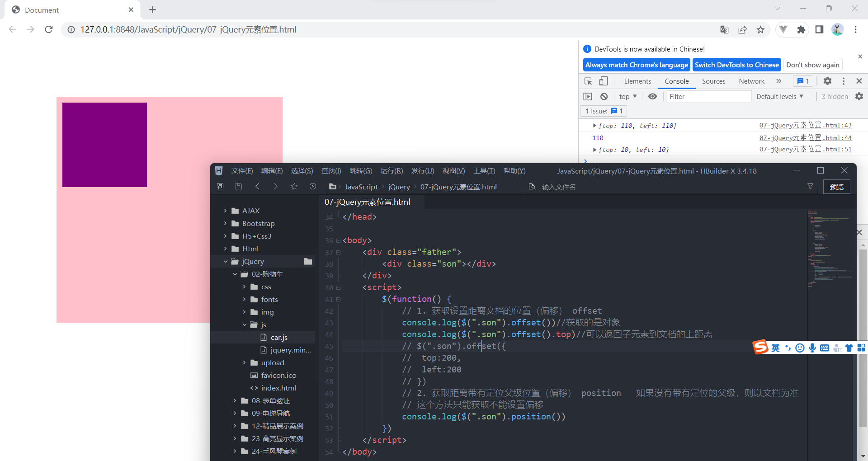Save the file using the save icon
The height and width of the screenshot is (461, 868).
tap(239, 186)
